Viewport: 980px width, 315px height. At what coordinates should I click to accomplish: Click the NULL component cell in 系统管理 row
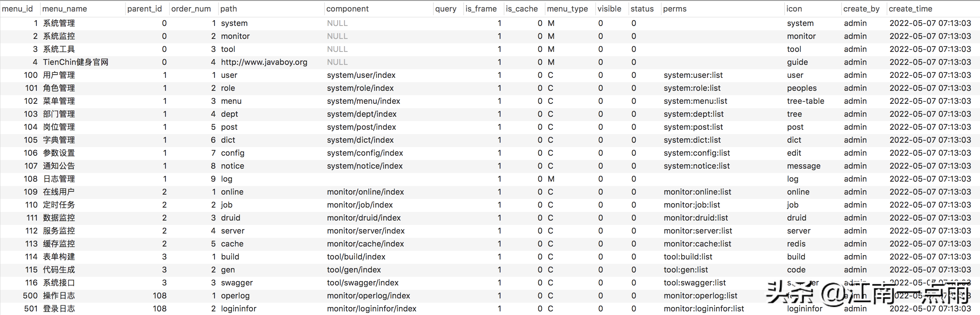[x=337, y=23]
